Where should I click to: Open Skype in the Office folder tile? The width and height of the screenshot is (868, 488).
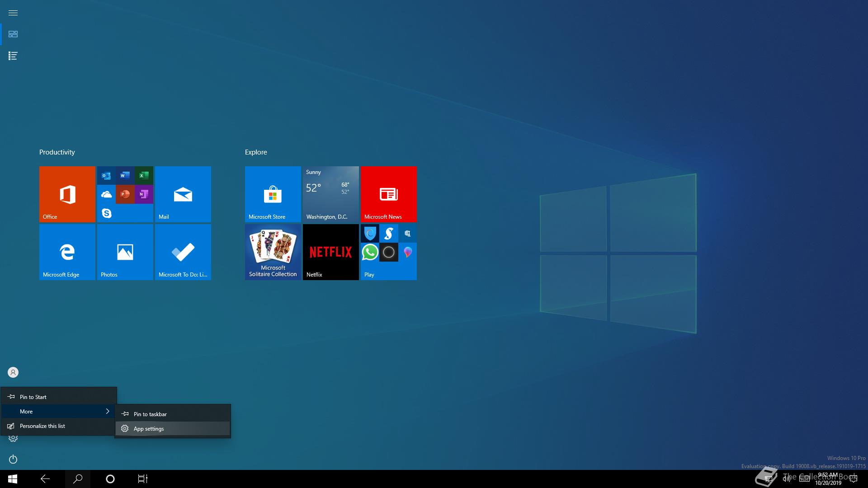(x=106, y=213)
